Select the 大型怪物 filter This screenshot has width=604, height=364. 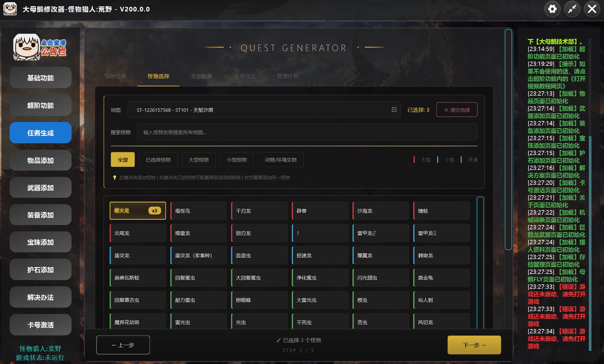[x=199, y=160]
